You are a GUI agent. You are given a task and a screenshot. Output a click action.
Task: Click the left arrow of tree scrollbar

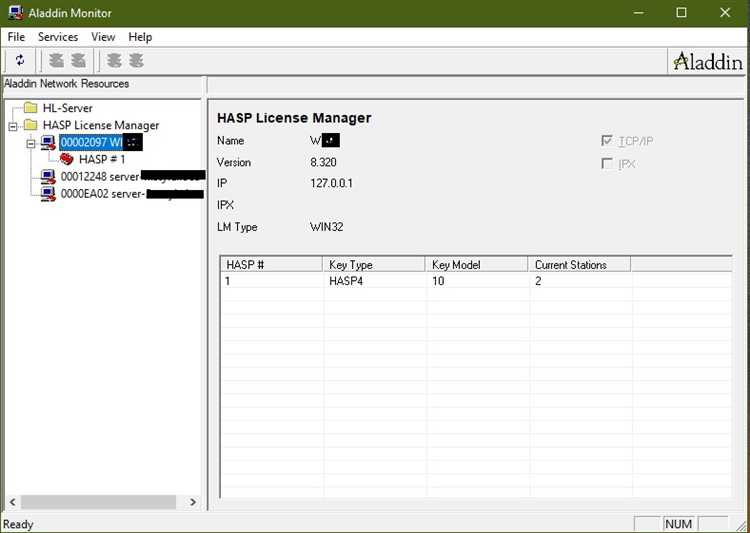pyautogui.click(x=13, y=502)
